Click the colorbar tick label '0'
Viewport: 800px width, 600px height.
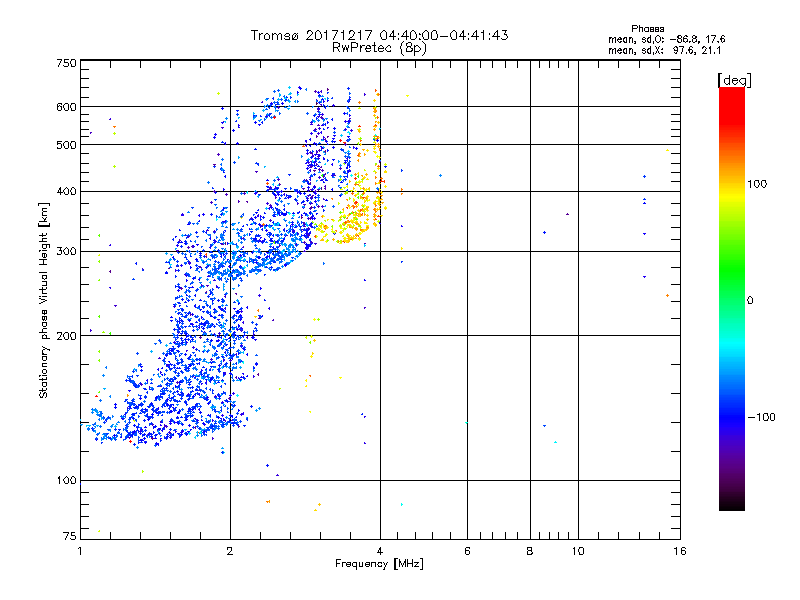tap(750, 301)
